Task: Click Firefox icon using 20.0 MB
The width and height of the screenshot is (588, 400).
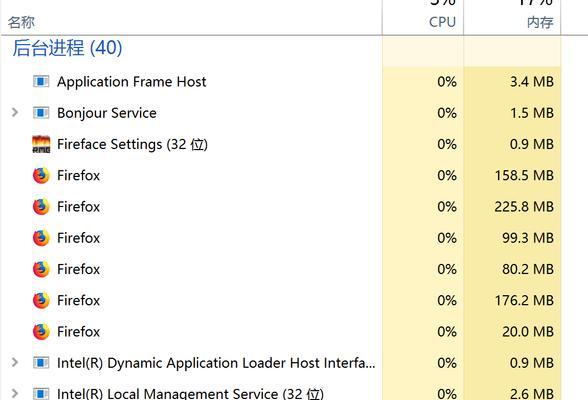Action: point(41,332)
